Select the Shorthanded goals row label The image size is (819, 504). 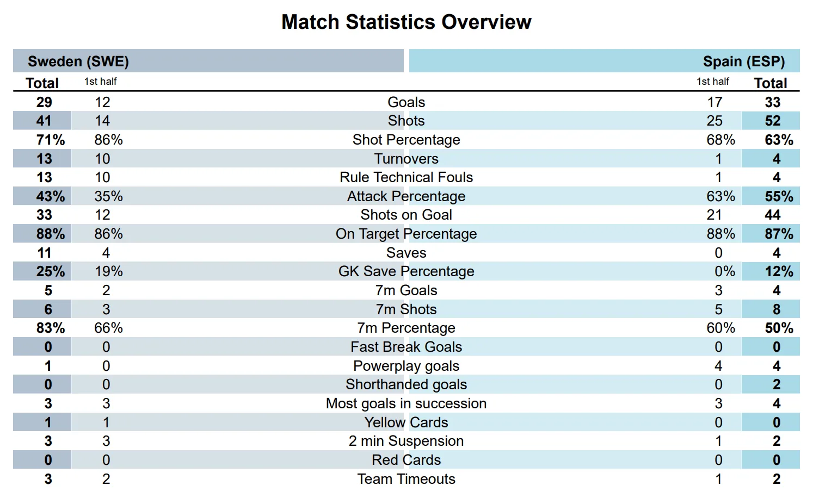click(406, 384)
